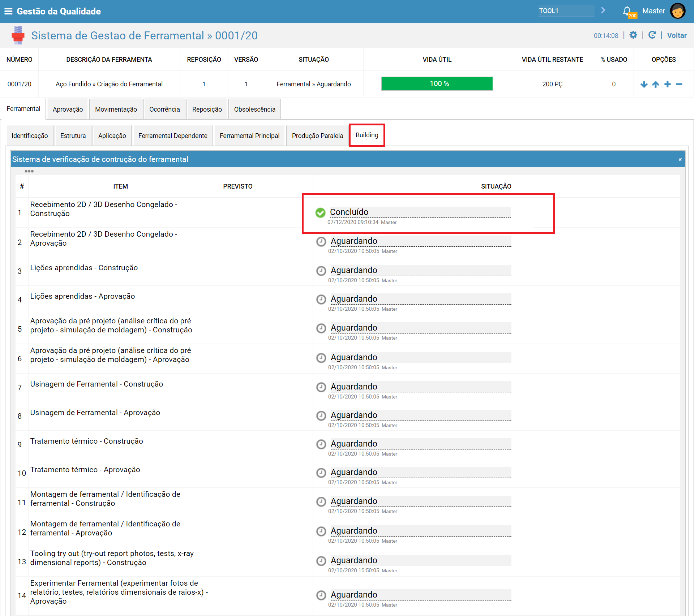Open Aguardando status selector on item 11

click(421, 501)
